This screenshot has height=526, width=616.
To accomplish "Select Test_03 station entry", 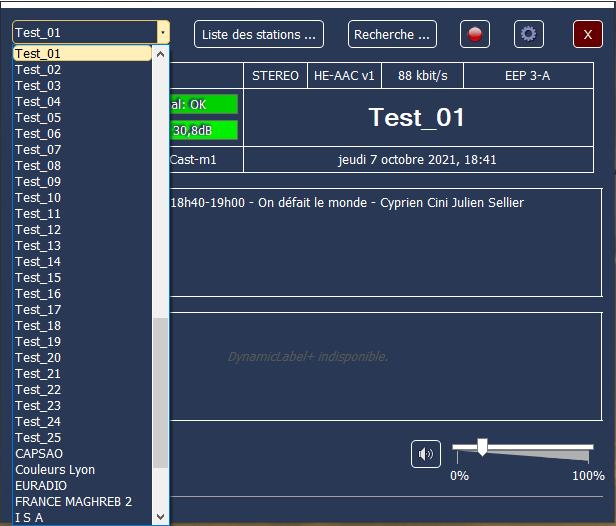I will [x=82, y=86].
